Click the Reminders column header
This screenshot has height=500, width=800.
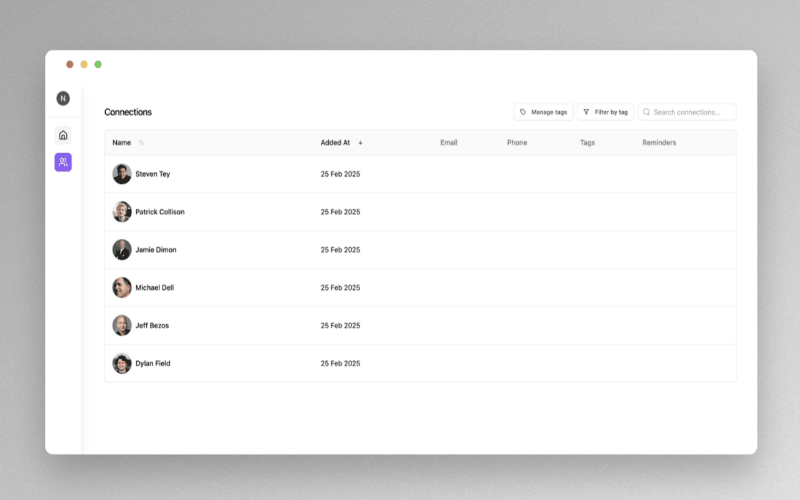pos(659,143)
